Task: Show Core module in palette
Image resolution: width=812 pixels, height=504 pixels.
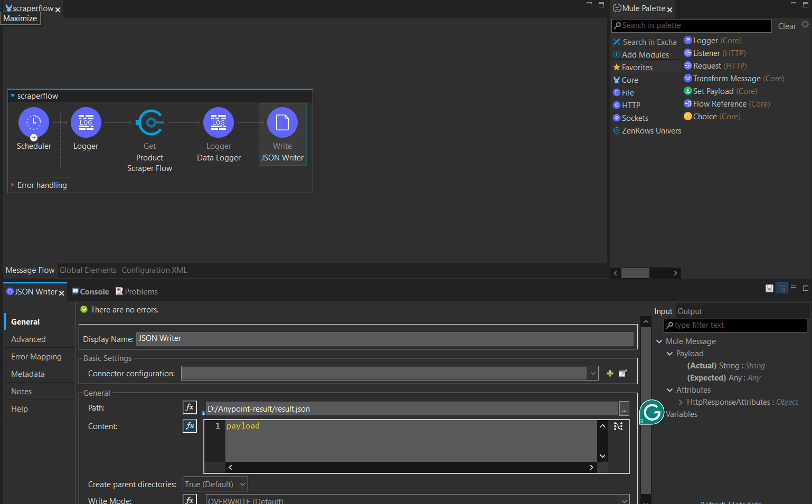Action: click(x=626, y=80)
